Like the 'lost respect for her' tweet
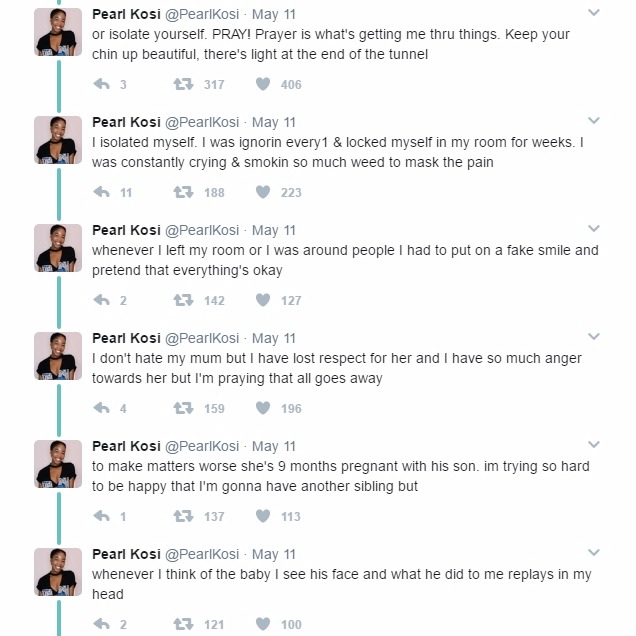 [263, 408]
